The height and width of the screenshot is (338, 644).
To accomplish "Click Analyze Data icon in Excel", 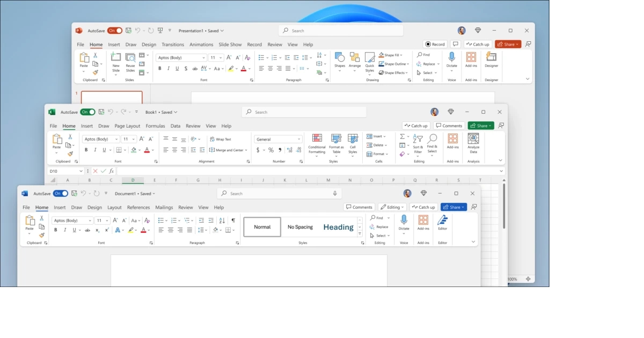I will pyautogui.click(x=473, y=139).
